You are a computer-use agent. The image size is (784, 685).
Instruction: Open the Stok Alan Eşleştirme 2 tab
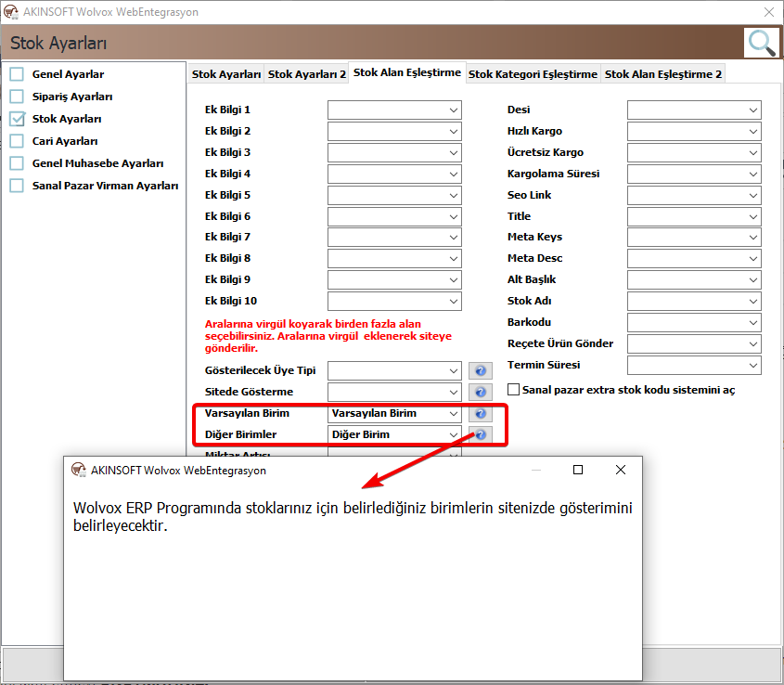[x=663, y=74]
